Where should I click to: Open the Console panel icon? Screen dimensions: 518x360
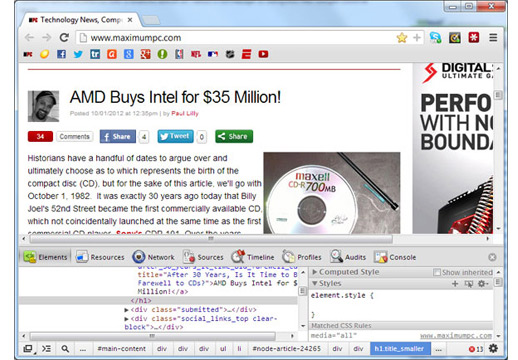pos(380,257)
